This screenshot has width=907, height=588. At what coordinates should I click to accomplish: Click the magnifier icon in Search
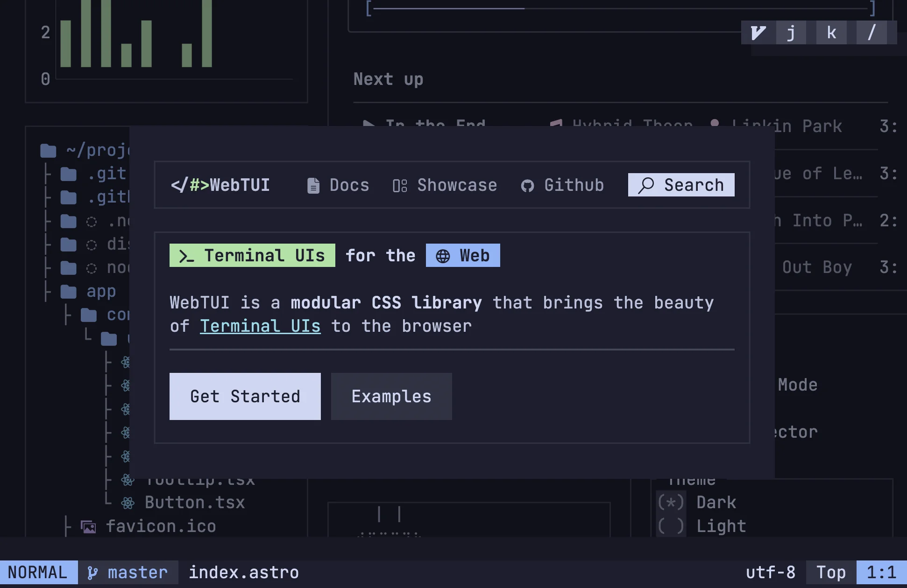pyautogui.click(x=646, y=185)
